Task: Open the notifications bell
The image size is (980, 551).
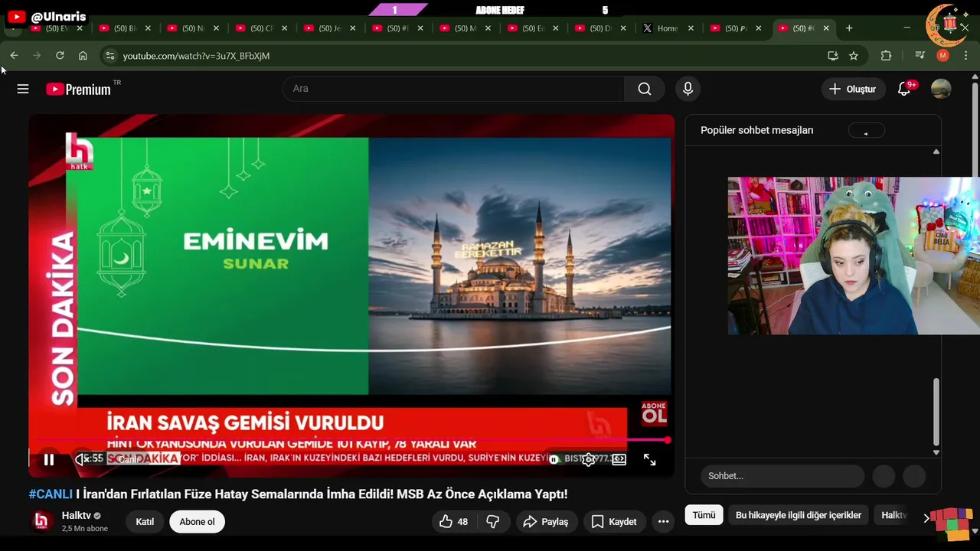Action: [x=904, y=89]
